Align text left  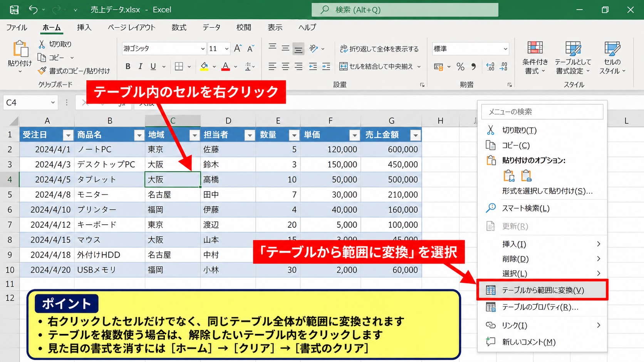click(272, 67)
